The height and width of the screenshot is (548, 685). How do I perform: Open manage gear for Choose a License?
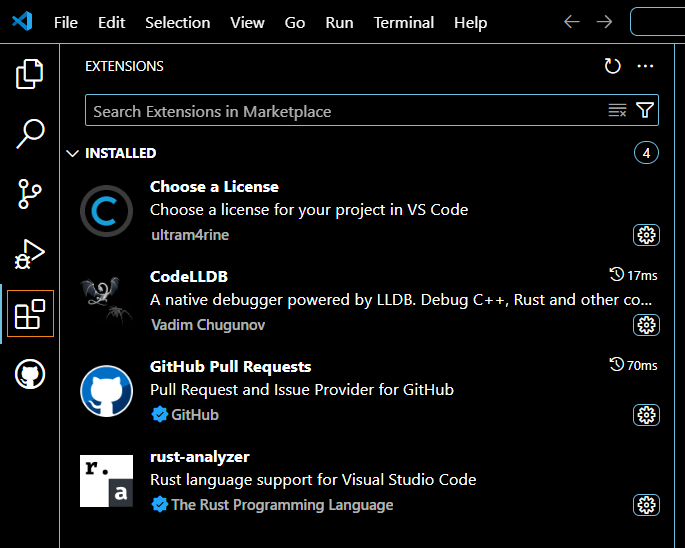(x=646, y=235)
